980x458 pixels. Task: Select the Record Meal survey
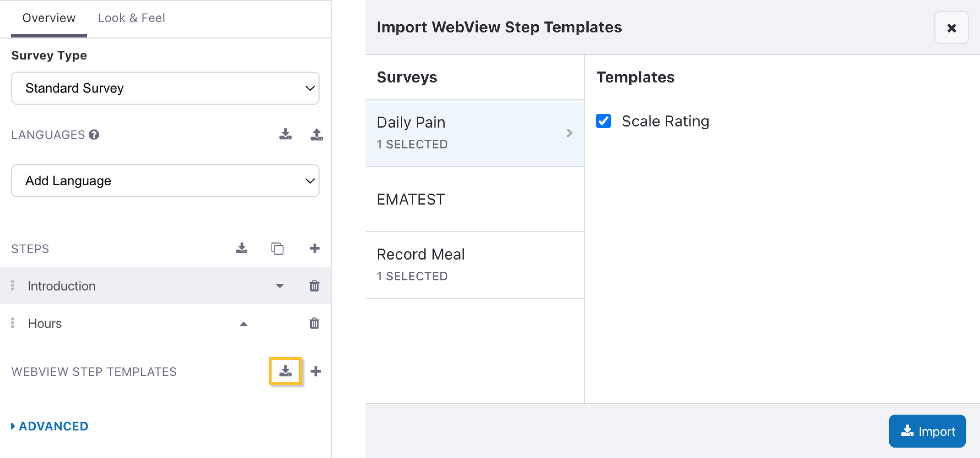tap(474, 264)
